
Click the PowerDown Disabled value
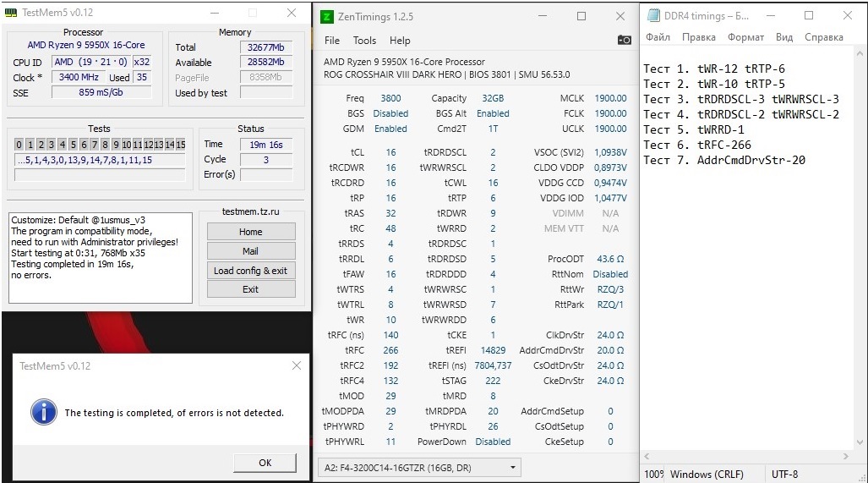pos(493,442)
